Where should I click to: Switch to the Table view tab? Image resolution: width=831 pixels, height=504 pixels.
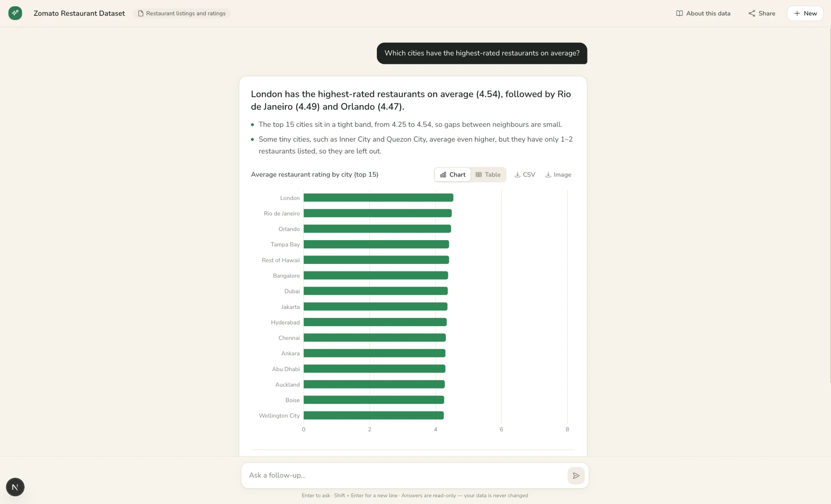(488, 175)
